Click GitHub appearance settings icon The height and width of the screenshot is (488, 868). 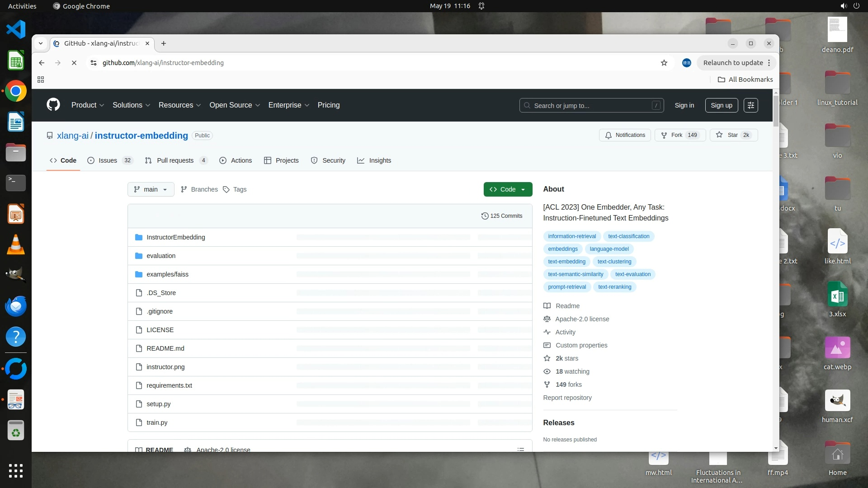(x=750, y=105)
